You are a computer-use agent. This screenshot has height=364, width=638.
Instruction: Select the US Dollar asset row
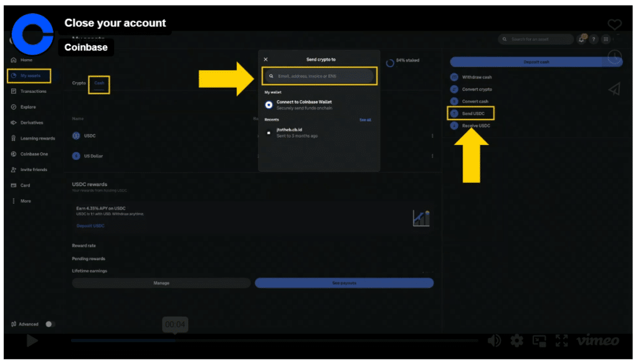[252, 156]
